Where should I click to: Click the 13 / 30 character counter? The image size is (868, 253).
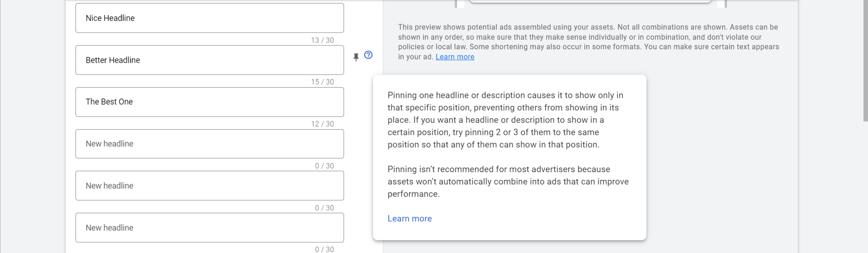click(322, 40)
